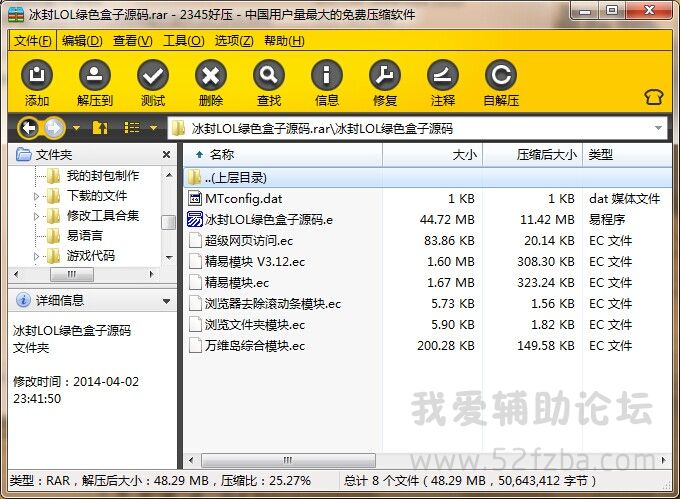This screenshot has width=680, height=499.
Task: Select the 我的封包制作 folder in tree
Action: [103, 176]
